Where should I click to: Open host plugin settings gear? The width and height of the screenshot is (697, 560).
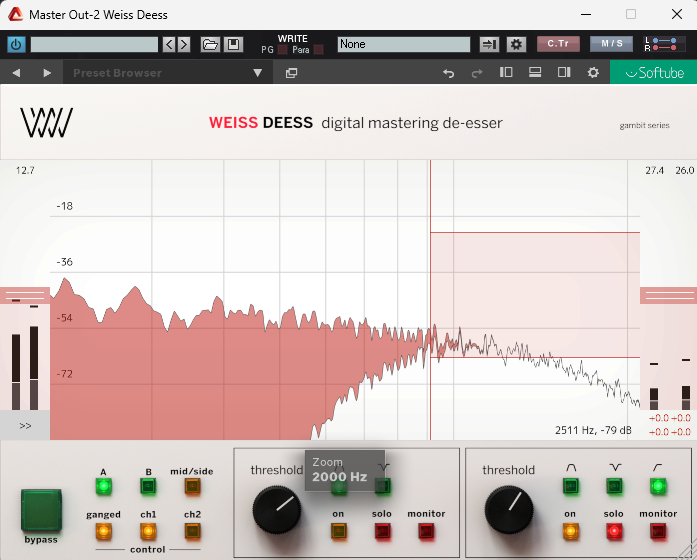point(516,44)
